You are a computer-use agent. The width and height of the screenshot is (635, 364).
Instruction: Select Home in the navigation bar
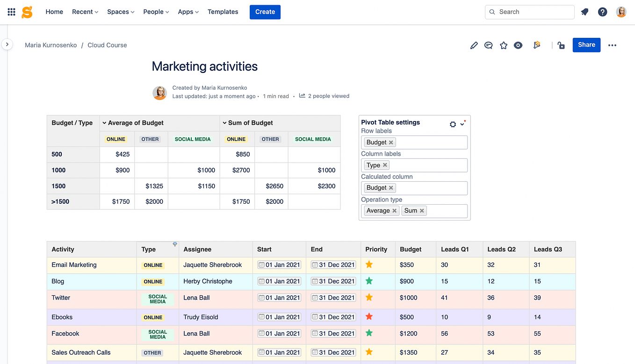pos(54,12)
